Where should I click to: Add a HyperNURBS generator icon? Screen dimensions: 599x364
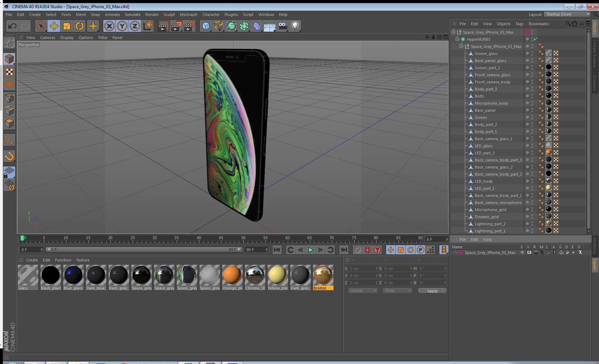(x=231, y=26)
